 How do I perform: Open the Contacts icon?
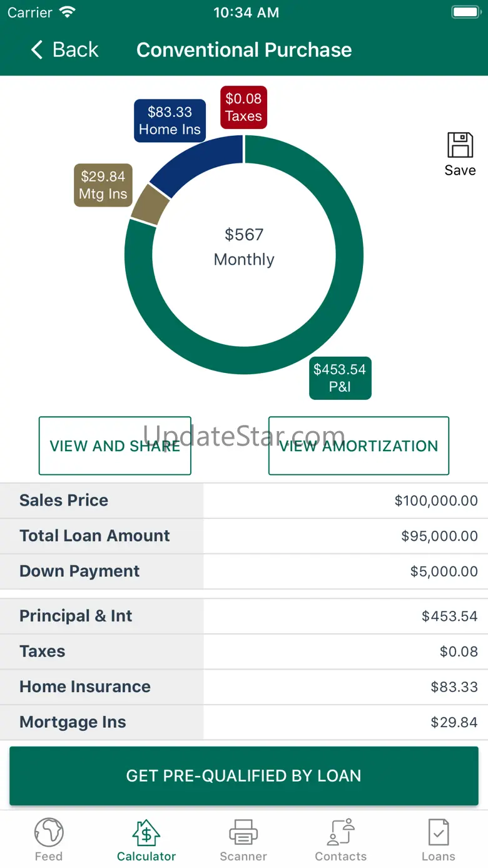pos(341,833)
